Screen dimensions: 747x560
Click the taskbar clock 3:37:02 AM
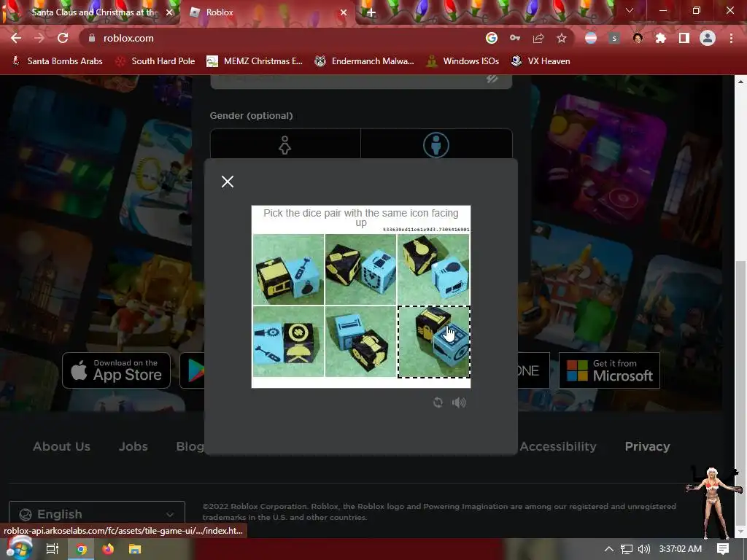(681, 549)
